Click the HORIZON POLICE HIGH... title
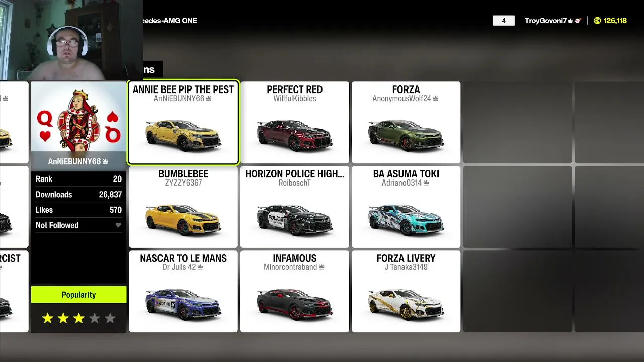The image size is (644, 362). [x=295, y=174]
